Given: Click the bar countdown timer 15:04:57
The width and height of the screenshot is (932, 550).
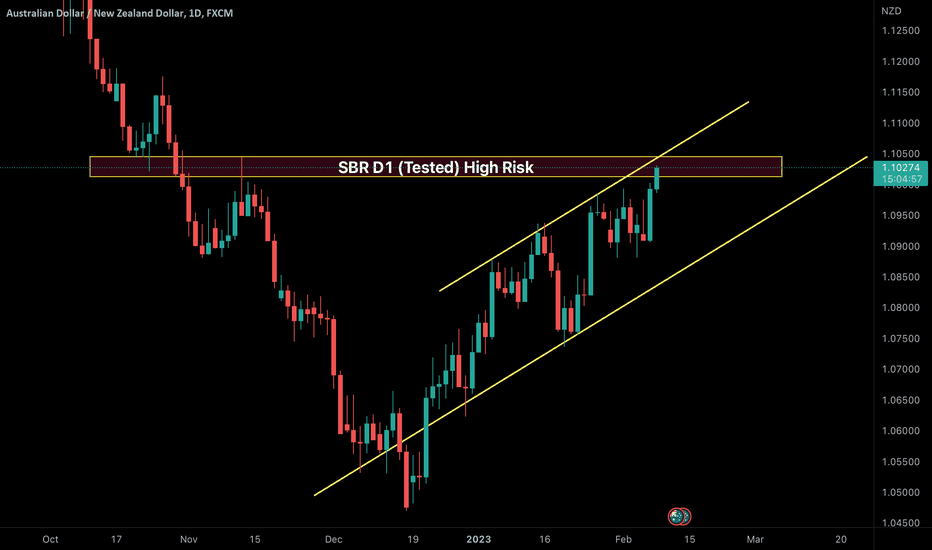Looking at the screenshot, I should (x=902, y=179).
